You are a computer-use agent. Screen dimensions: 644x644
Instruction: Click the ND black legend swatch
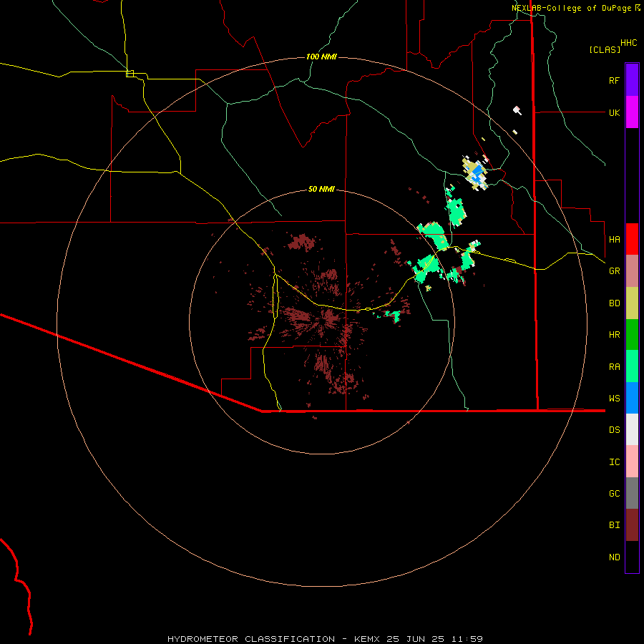pyautogui.click(x=632, y=557)
